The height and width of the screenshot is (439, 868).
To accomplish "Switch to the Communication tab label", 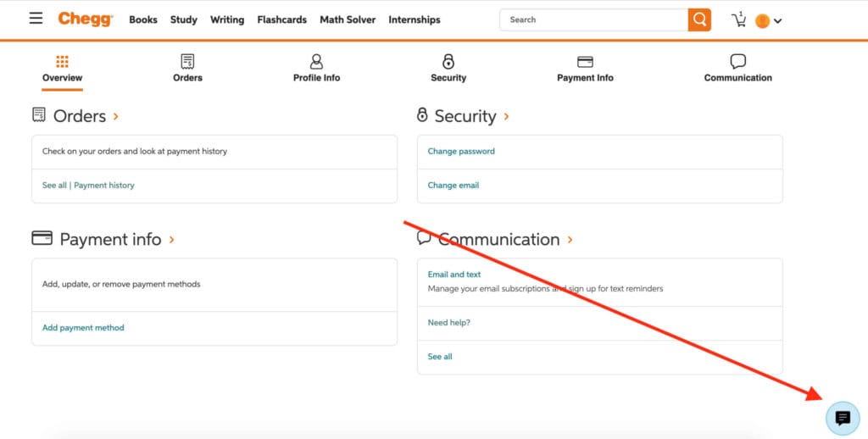I will pyautogui.click(x=738, y=77).
